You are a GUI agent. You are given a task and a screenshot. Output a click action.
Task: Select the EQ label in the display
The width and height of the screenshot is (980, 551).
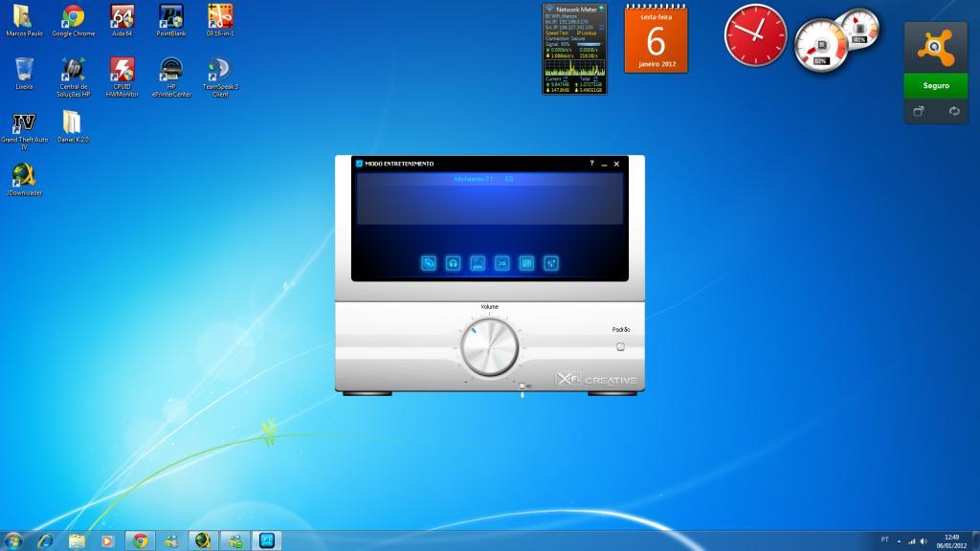[x=509, y=179]
